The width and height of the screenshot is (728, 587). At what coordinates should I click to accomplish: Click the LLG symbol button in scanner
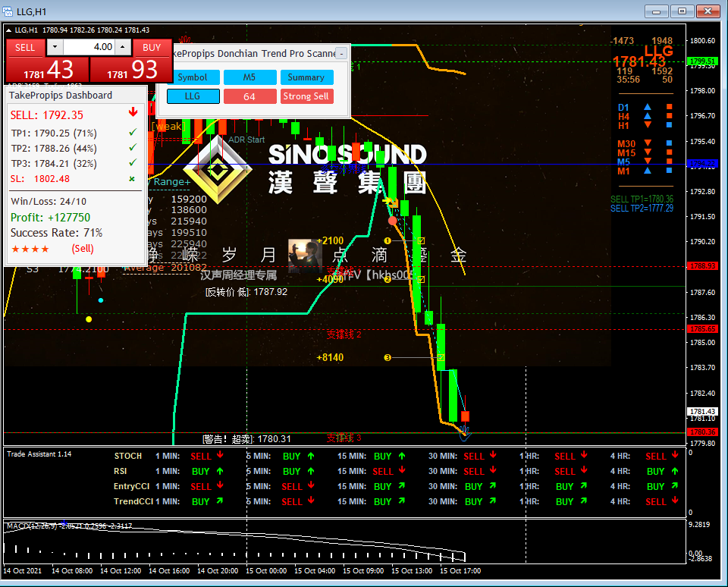[x=193, y=96]
